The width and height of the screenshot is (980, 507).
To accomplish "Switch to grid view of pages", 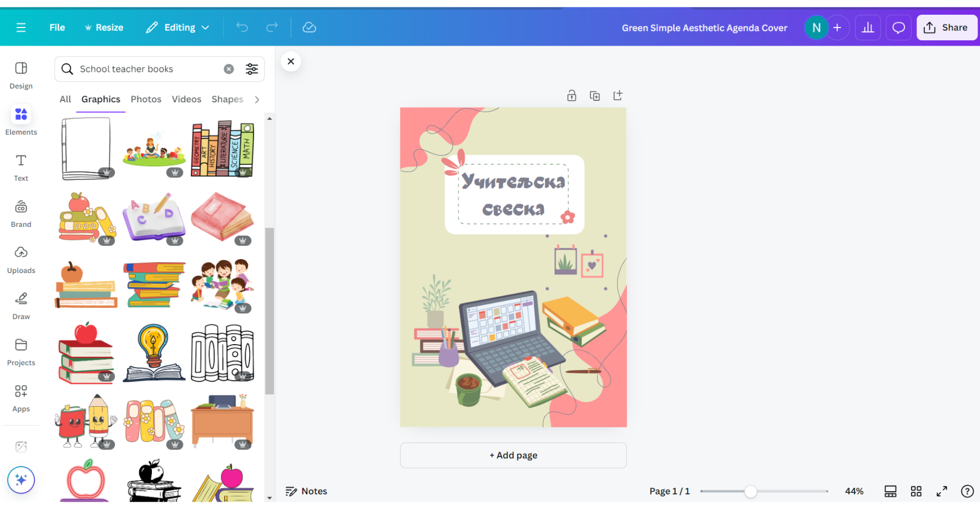I will click(916, 491).
